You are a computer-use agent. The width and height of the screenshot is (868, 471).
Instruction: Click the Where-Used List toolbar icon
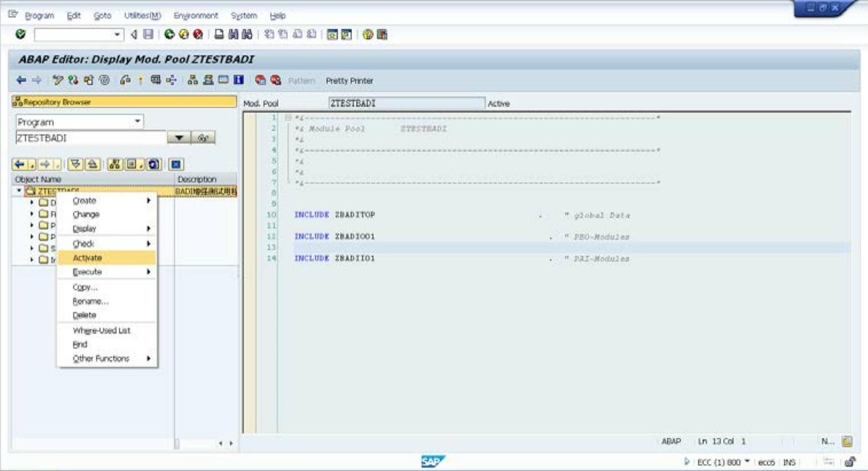point(155,80)
